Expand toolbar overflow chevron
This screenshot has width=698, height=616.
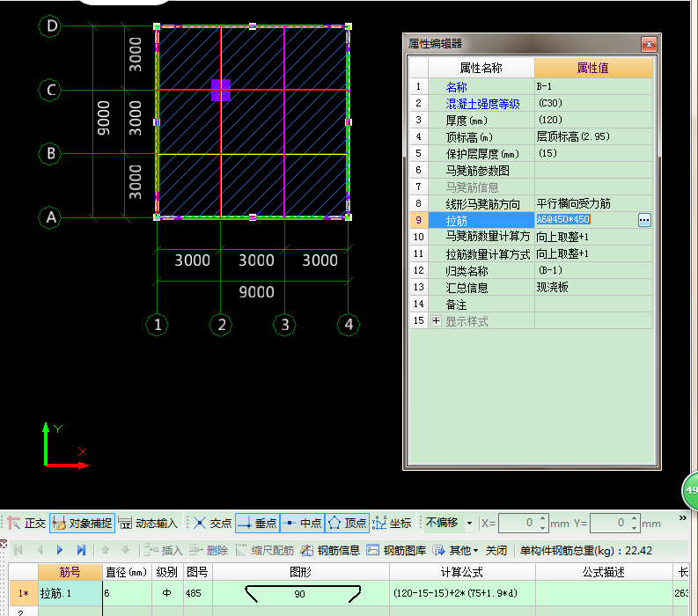coord(682,517)
